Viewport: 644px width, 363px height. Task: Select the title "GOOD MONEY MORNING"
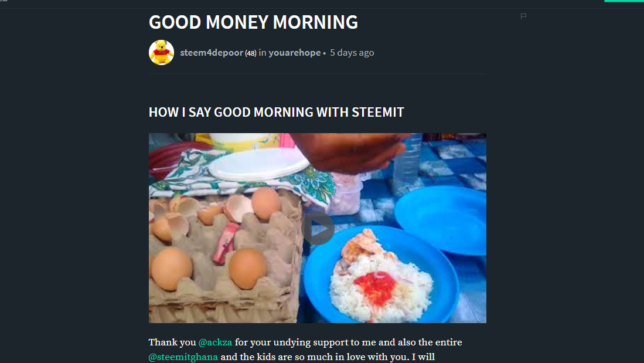253,22
